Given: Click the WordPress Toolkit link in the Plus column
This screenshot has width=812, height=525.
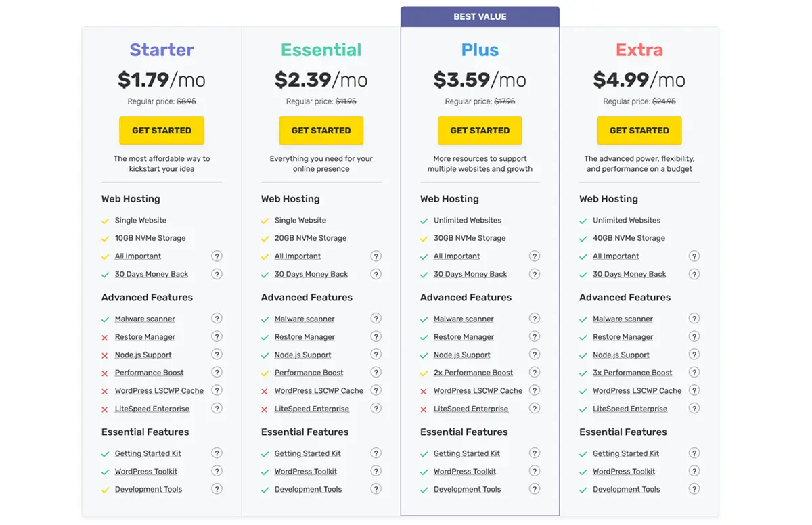Looking at the screenshot, I should [465, 471].
